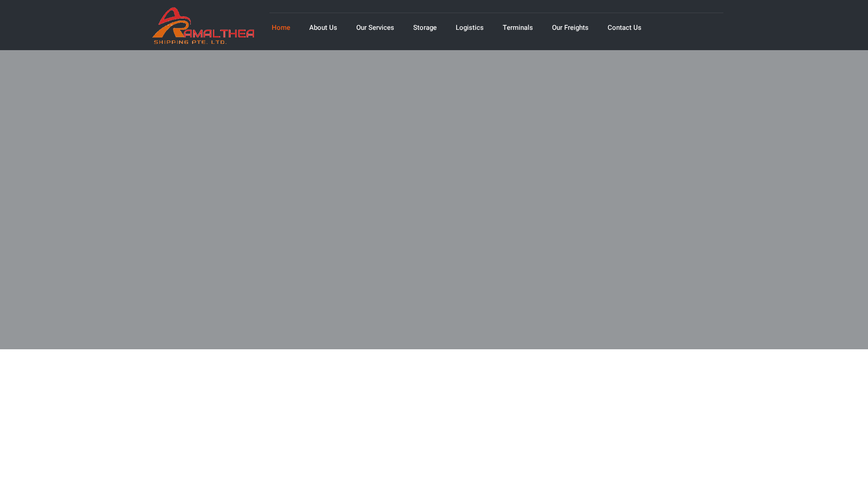This screenshot has width=868, height=488.
Task: Click the hero banner image area
Action: pyautogui.click(x=434, y=199)
